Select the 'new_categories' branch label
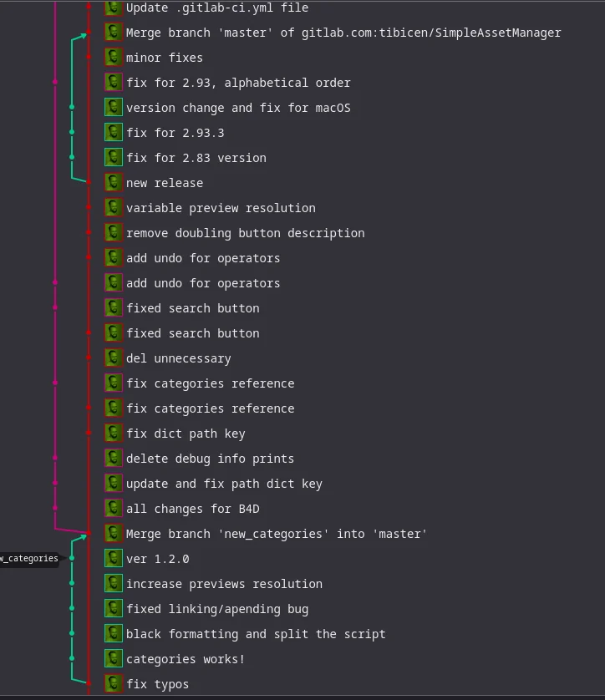605x700 pixels. tap(29, 558)
